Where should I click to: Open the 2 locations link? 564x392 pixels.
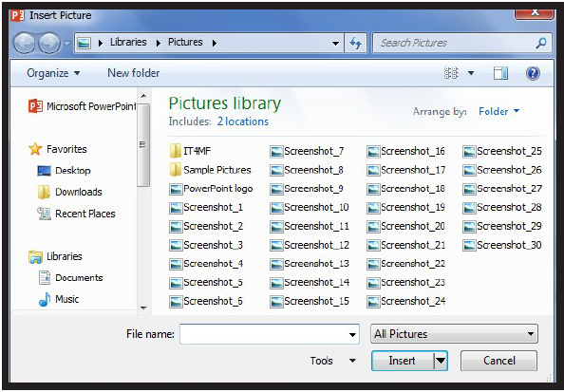point(243,121)
